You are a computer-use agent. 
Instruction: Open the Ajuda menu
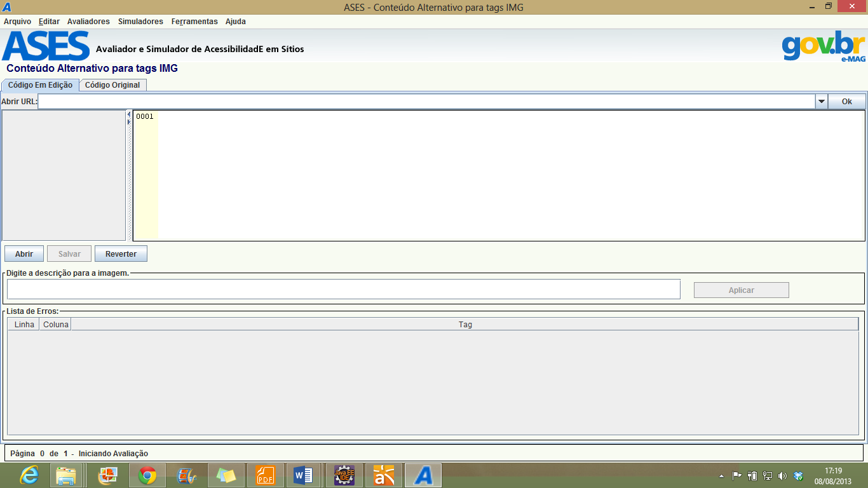[x=236, y=21]
